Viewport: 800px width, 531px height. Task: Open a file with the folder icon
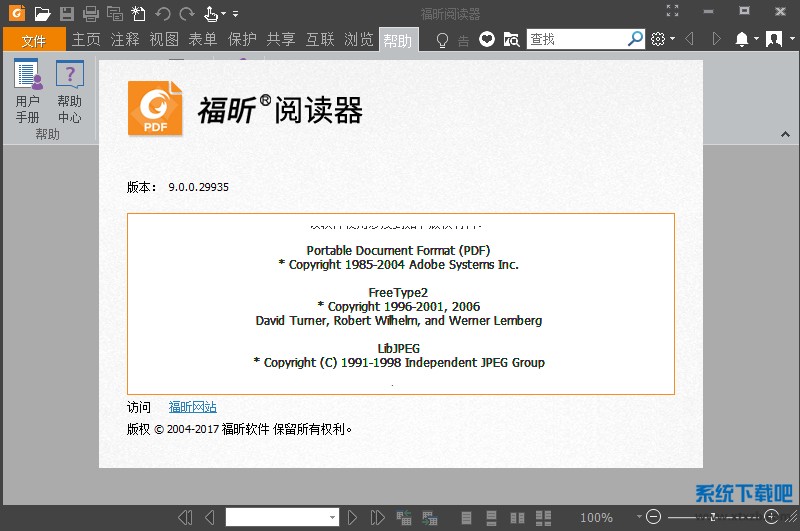tap(42, 14)
